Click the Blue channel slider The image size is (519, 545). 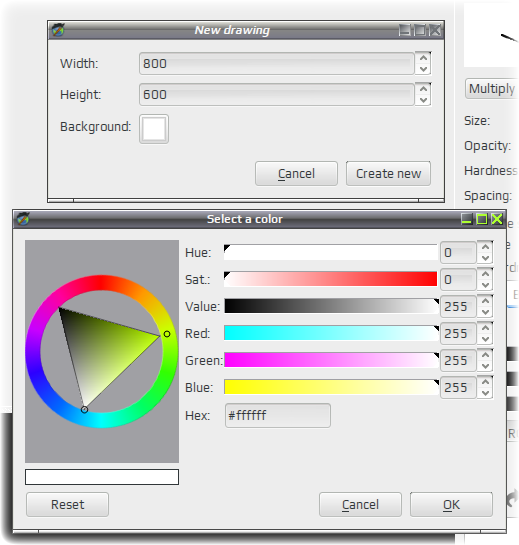coord(331,387)
